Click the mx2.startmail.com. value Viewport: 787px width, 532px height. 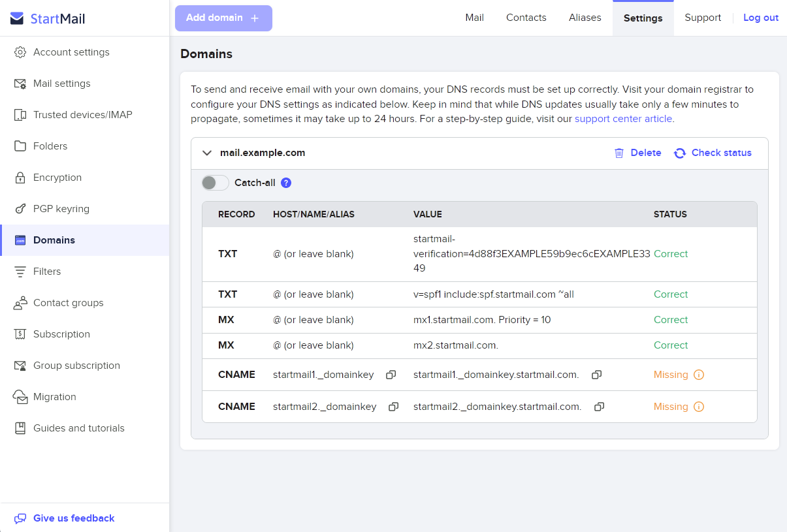pyautogui.click(x=456, y=345)
